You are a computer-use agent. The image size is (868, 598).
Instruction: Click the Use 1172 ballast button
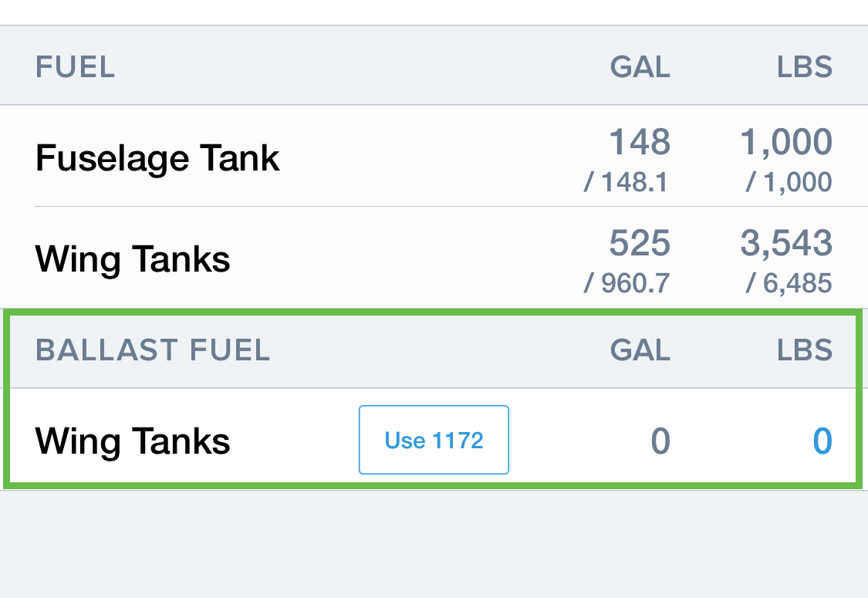tap(434, 440)
